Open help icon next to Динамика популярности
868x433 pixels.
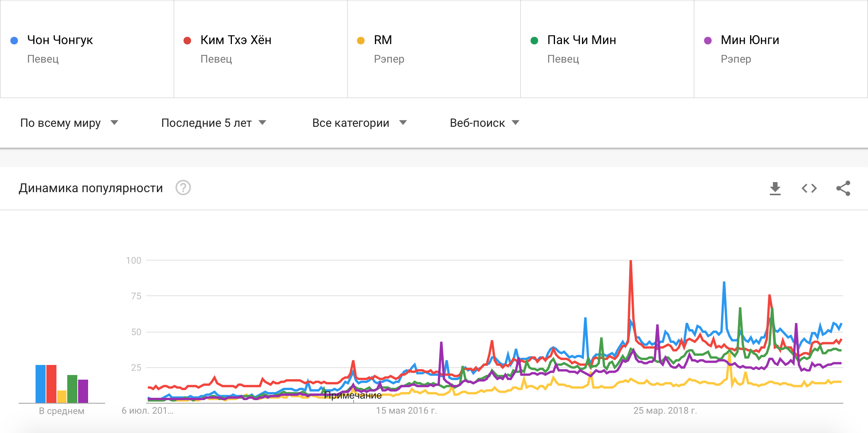pyautogui.click(x=183, y=188)
